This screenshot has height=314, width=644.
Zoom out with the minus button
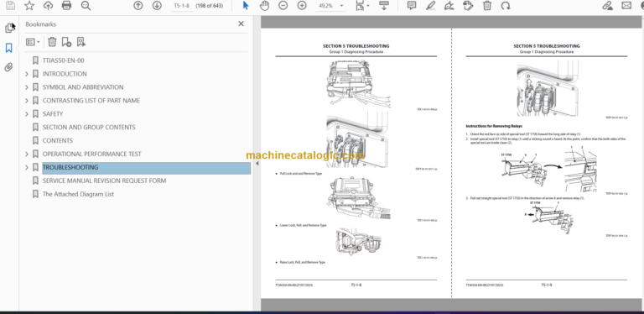coord(283,6)
